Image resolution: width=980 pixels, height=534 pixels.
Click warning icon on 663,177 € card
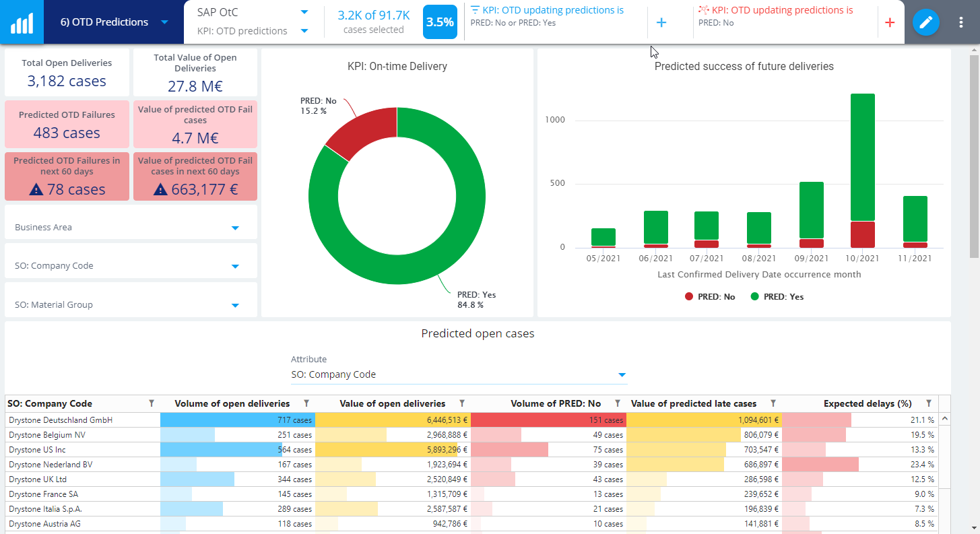point(160,190)
